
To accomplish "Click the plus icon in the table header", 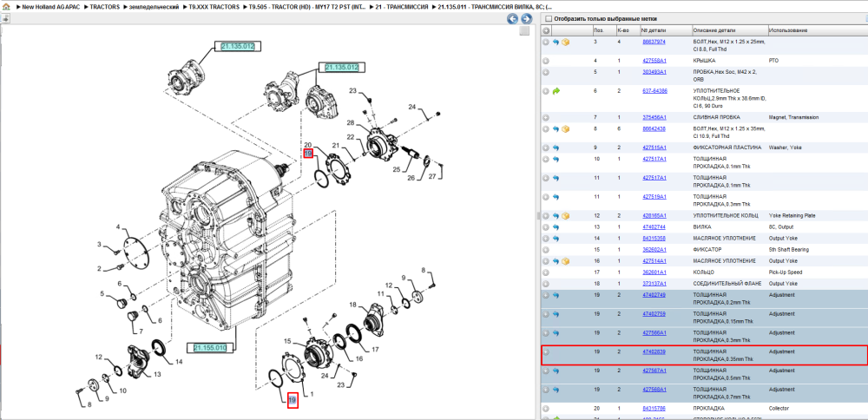I will [546, 30].
